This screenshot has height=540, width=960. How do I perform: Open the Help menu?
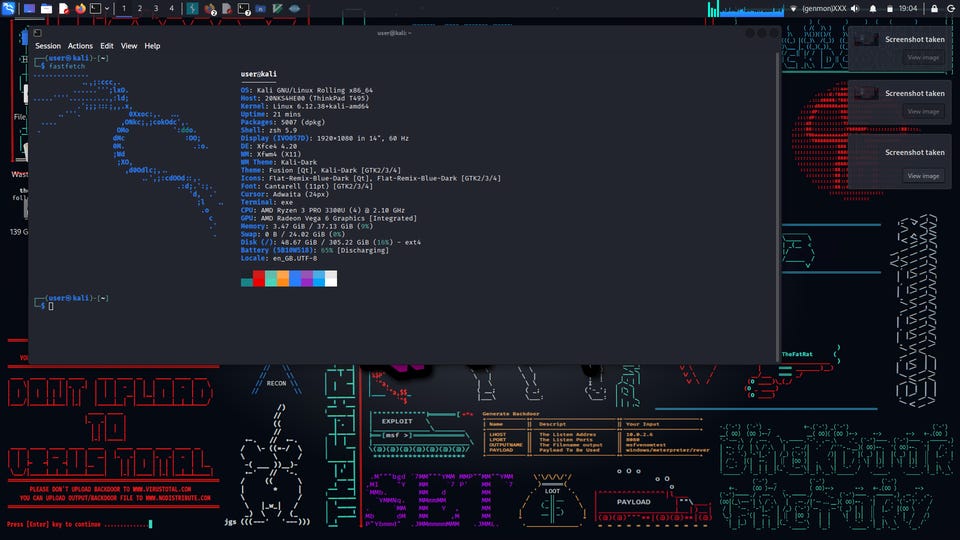152,46
